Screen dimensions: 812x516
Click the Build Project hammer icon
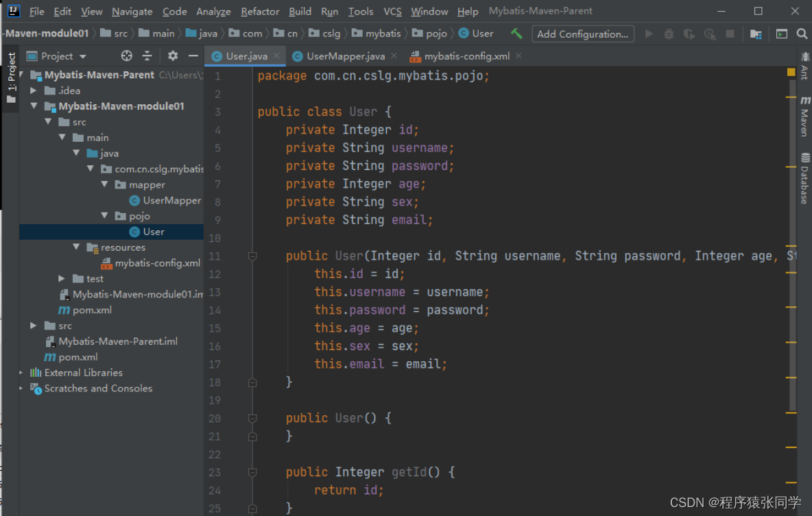coord(516,34)
